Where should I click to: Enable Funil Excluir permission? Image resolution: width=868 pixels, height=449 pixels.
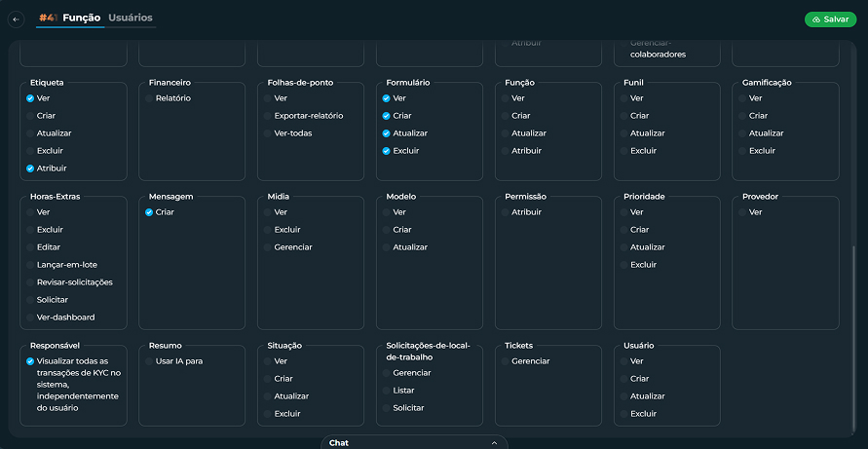pyautogui.click(x=623, y=151)
